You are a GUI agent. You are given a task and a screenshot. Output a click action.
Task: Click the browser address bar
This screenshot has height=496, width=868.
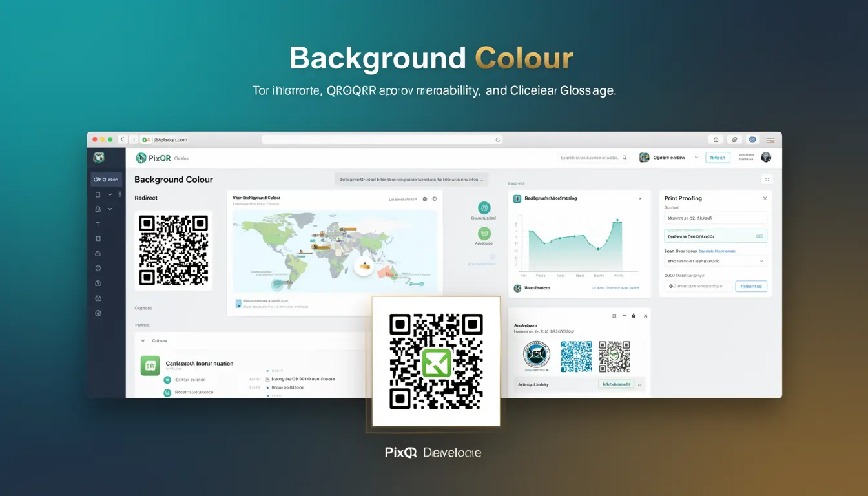tap(382, 139)
